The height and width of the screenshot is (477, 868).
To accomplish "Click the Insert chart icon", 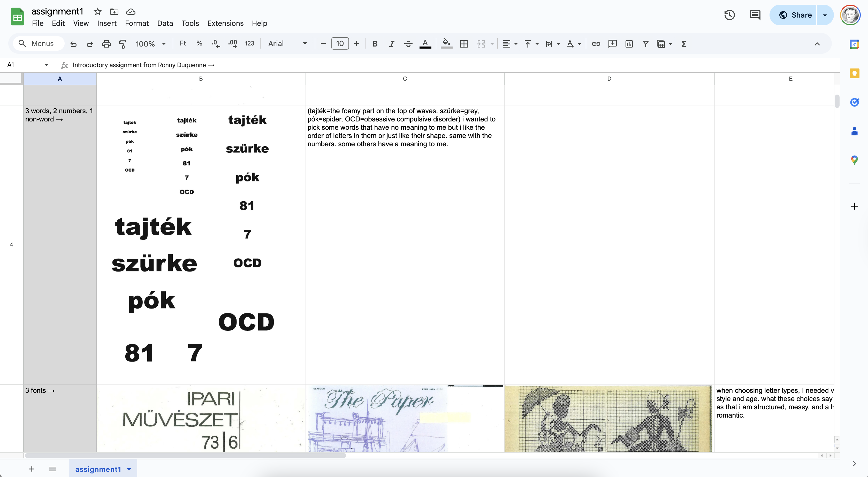I will click(629, 44).
